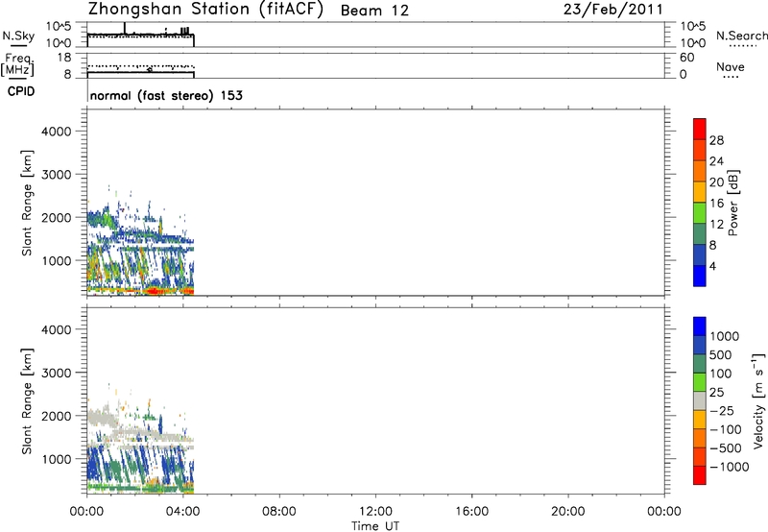Click the "Velocity [m s-1]" colorbar title
Viewport: 768px width, 532px height.
coord(758,400)
